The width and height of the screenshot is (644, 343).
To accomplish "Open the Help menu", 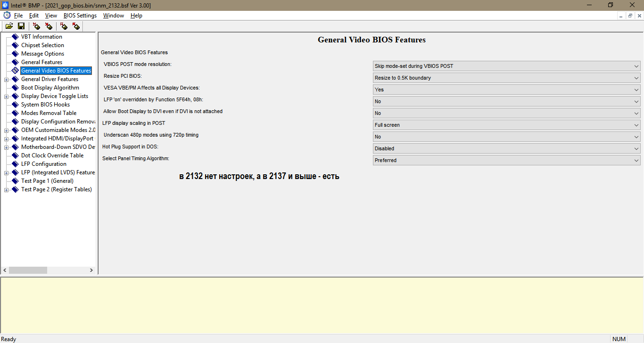I will coord(136,16).
